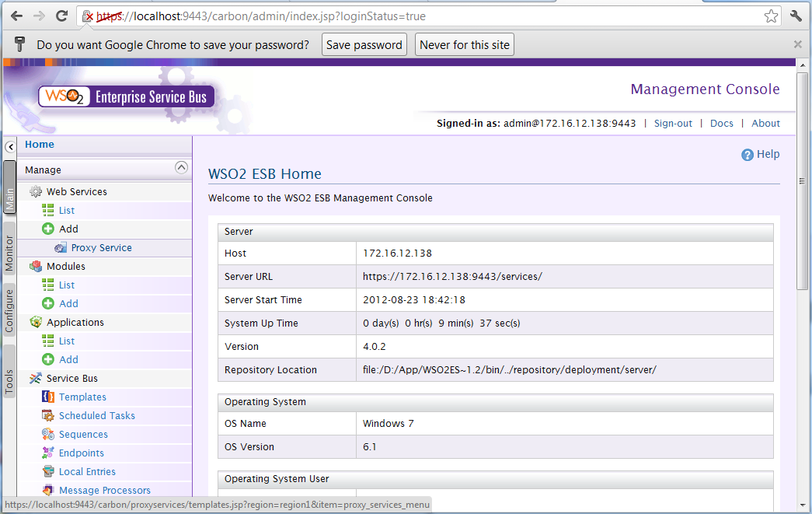Click Server URL value https://172.16.12.138:9443/services/
Image resolution: width=812 pixels, height=514 pixels.
point(452,277)
